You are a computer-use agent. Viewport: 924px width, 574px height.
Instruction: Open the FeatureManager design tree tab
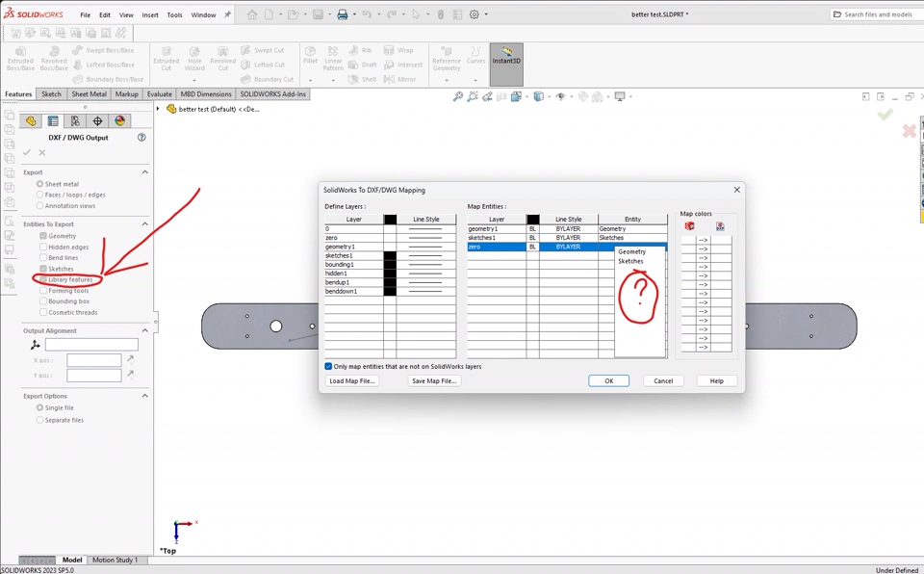[x=31, y=121]
